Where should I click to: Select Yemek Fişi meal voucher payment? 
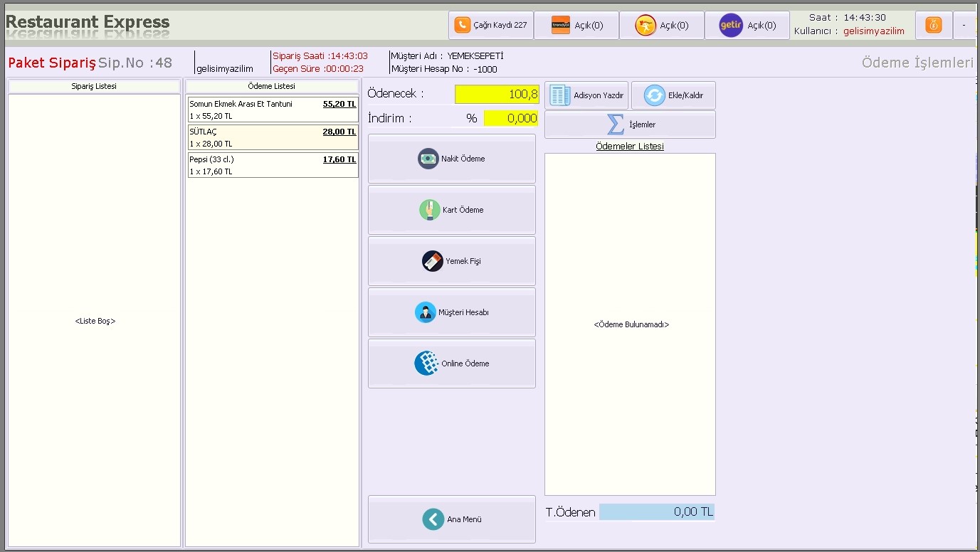point(451,261)
